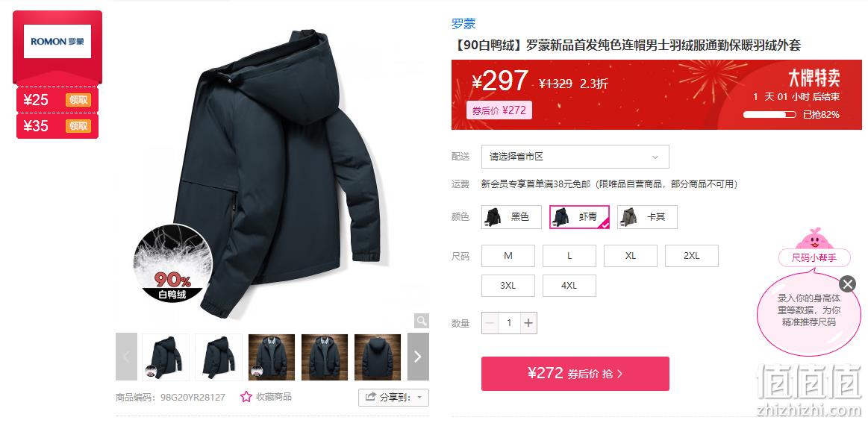Screen dimensions: 868x423
Task: Expand the 分享到 share dropdown
Action: 393,397
